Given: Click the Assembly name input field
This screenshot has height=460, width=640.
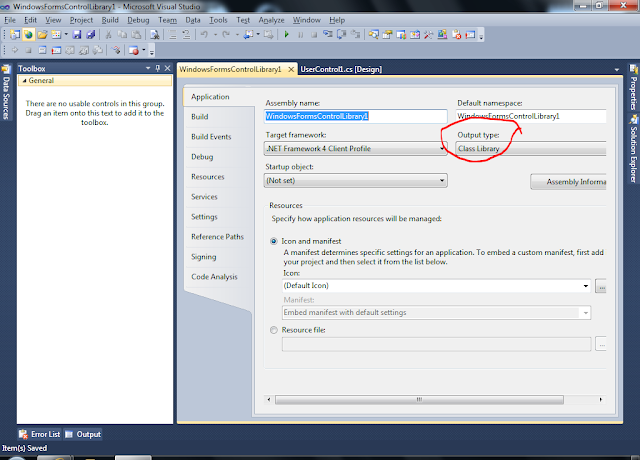Looking at the screenshot, I should (x=356, y=116).
